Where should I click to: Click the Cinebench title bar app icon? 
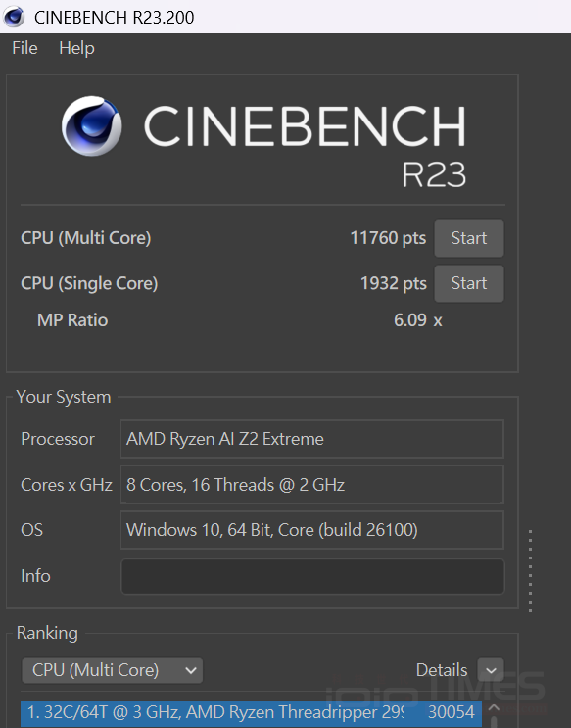pos(14,17)
